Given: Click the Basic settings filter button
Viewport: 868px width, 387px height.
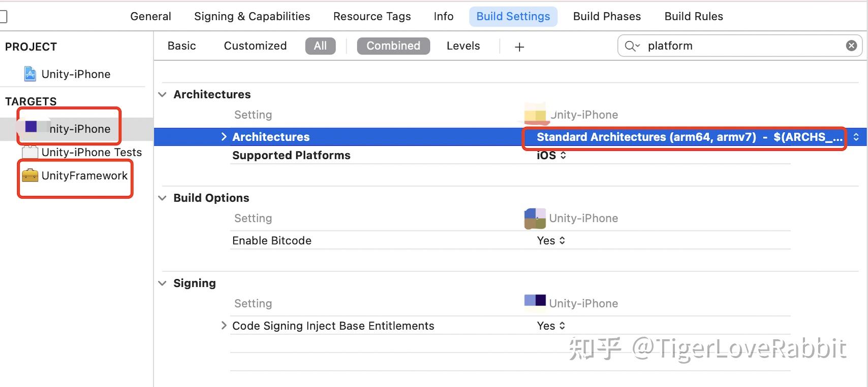Looking at the screenshot, I should click(181, 46).
